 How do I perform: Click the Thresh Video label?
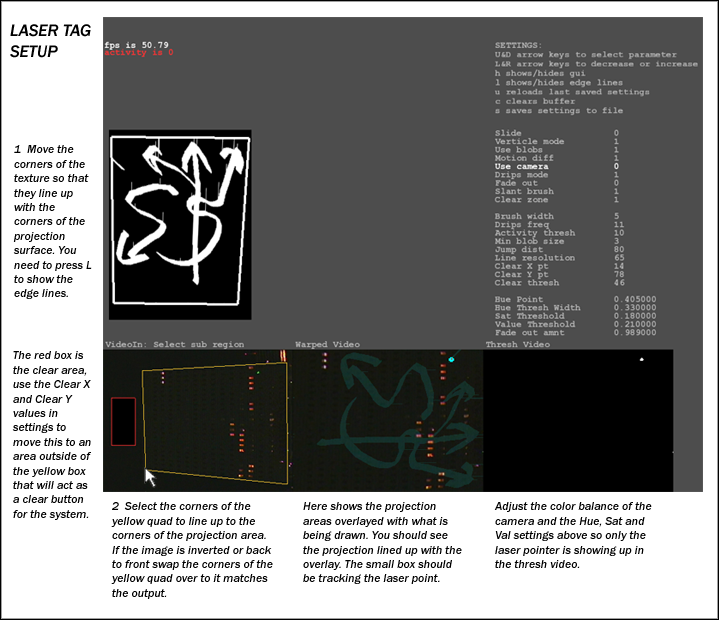coord(518,344)
